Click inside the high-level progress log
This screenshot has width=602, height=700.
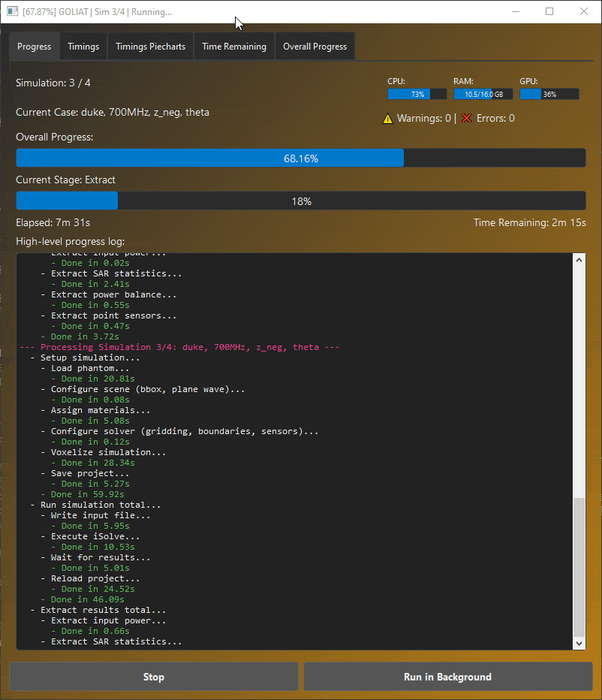(x=293, y=451)
